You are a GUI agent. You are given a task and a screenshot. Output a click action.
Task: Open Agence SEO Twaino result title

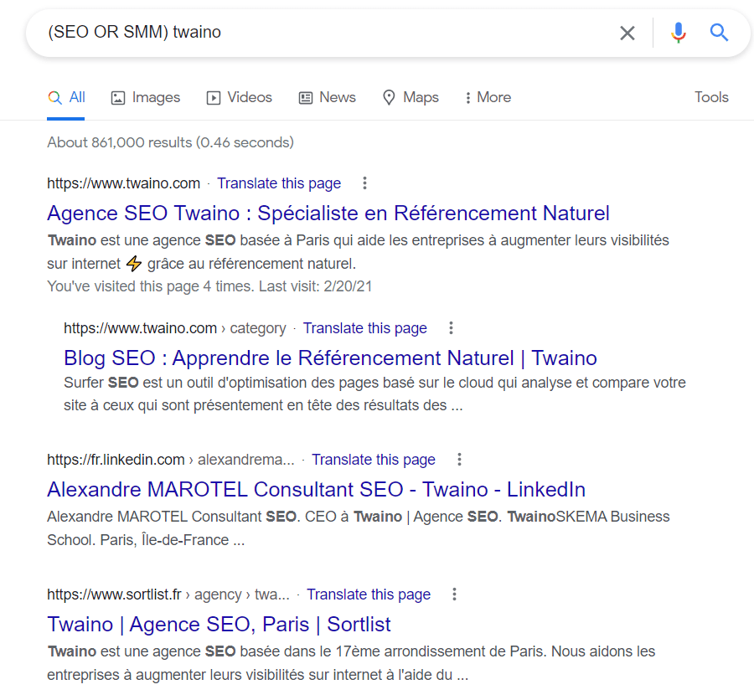click(x=328, y=213)
